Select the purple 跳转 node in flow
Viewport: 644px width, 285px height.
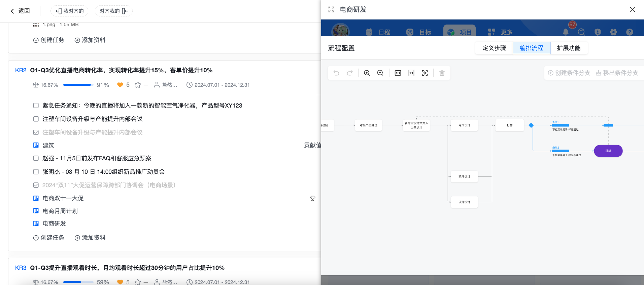[608, 151]
